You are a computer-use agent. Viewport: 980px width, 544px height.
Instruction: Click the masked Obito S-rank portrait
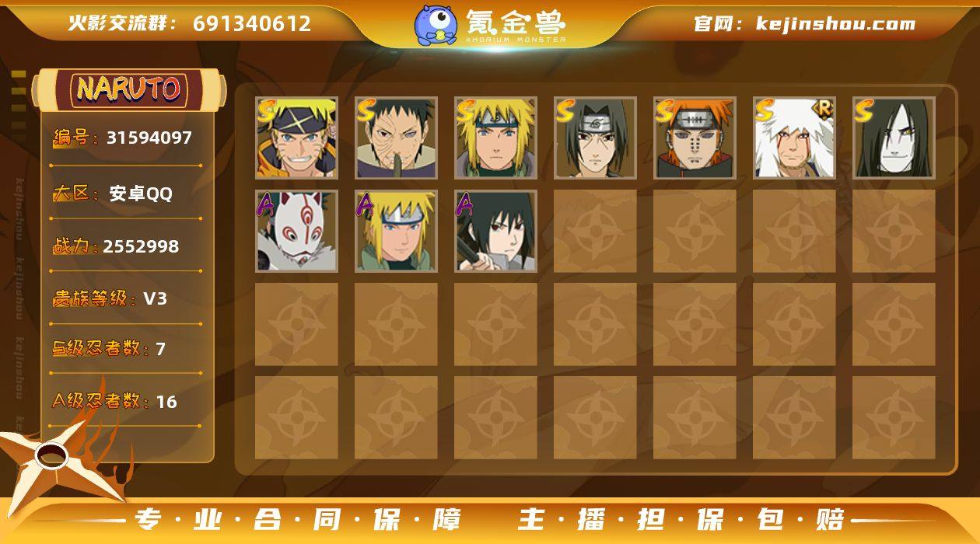tap(396, 138)
